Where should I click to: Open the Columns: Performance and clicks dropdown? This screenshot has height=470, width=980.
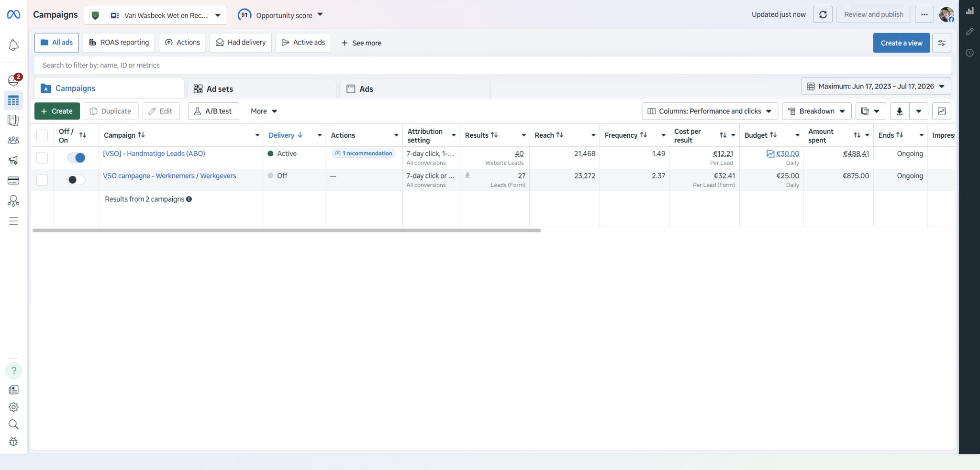pos(710,111)
